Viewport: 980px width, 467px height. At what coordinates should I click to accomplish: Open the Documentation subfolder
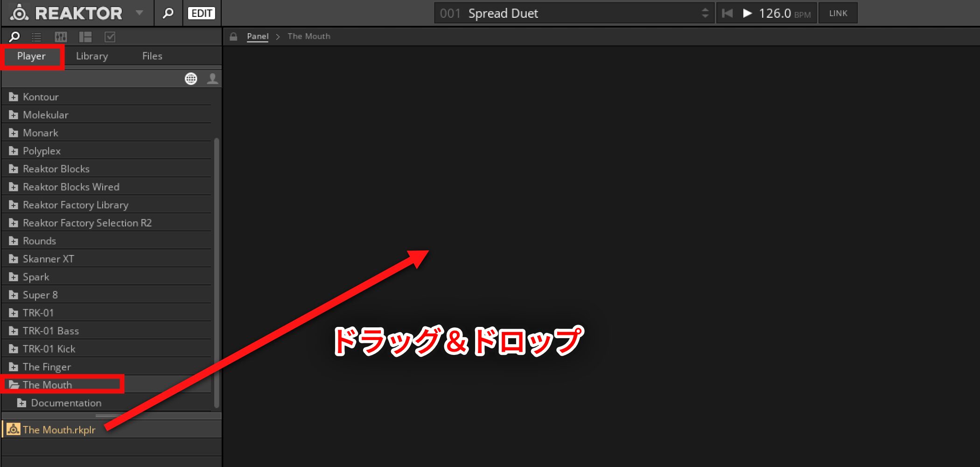(x=106, y=403)
